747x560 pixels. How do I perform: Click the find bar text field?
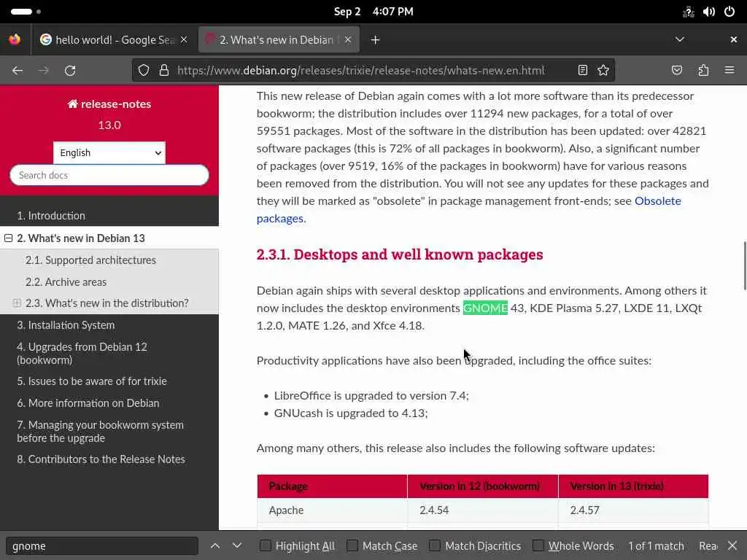(102, 545)
